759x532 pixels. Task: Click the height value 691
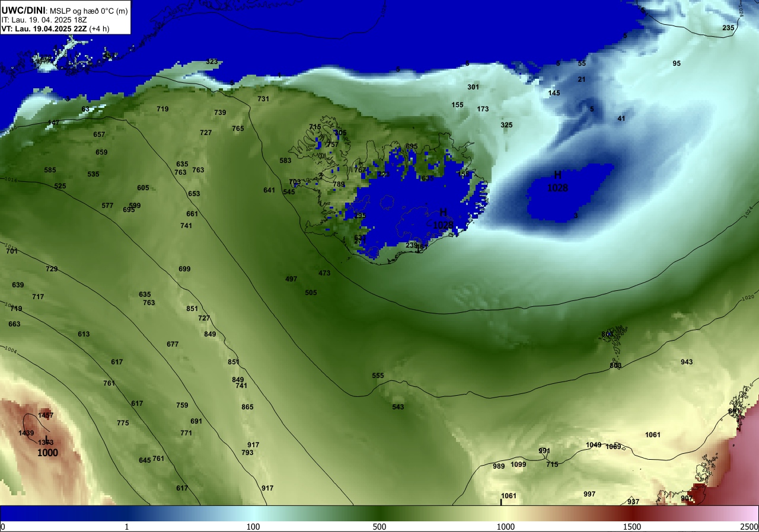coord(196,421)
